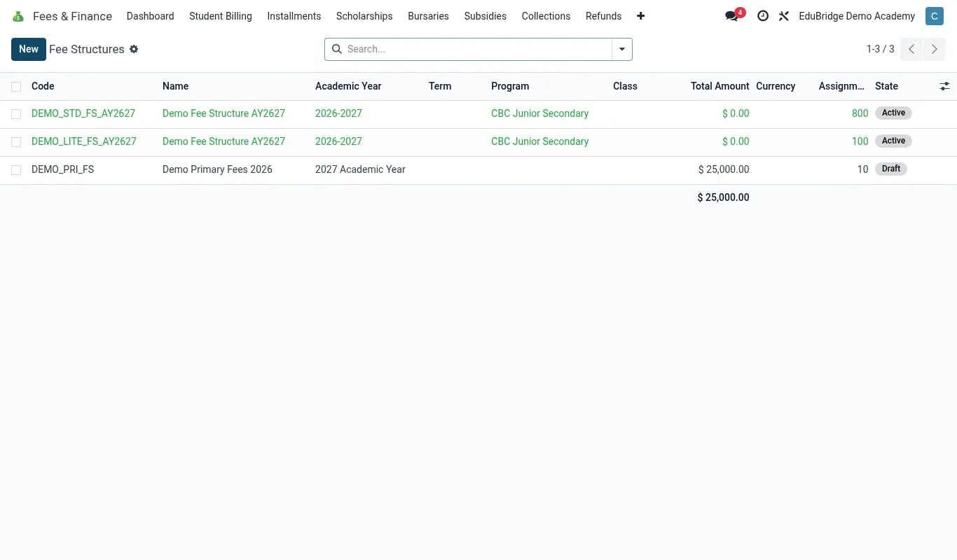Open the Subsidies menu

pos(486,16)
